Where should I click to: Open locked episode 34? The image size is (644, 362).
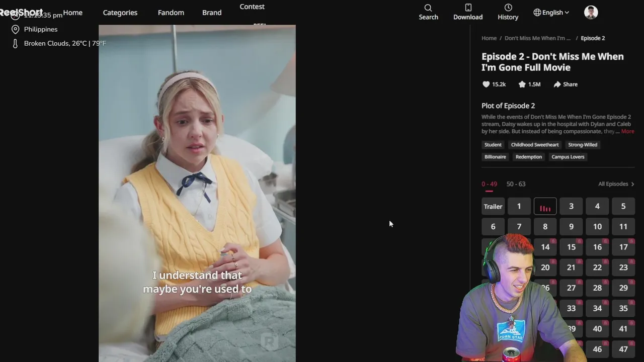597,308
